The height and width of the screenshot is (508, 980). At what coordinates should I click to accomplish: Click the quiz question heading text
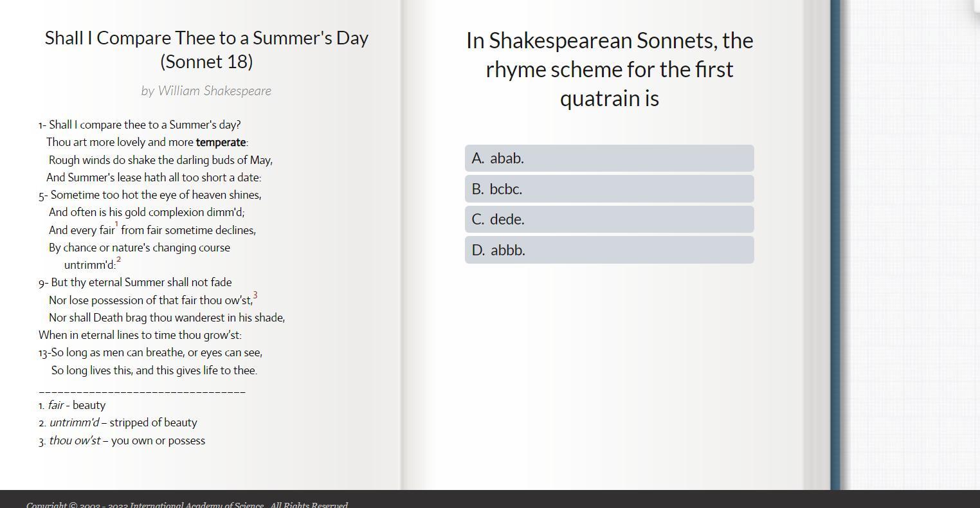click(609, 69)
